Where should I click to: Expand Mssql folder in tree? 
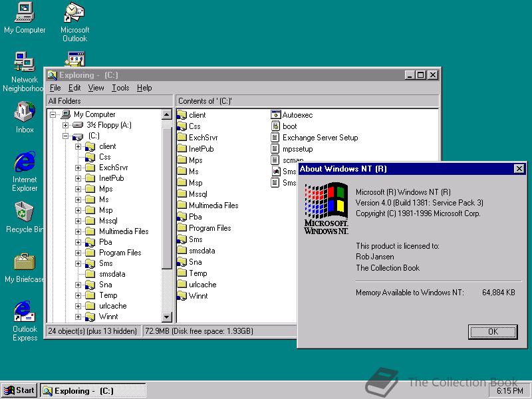pos(78,221)
